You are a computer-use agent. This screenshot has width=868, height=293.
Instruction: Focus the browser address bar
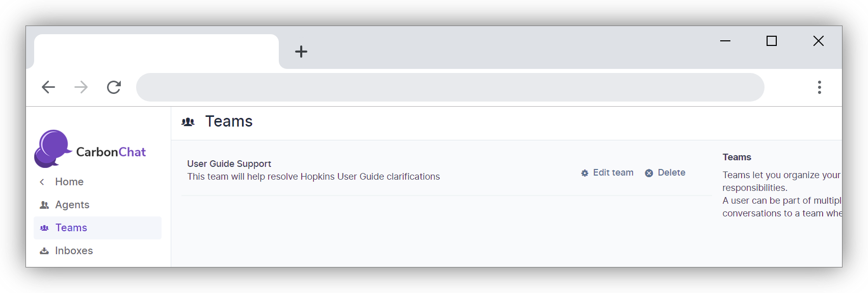(450, 87)
